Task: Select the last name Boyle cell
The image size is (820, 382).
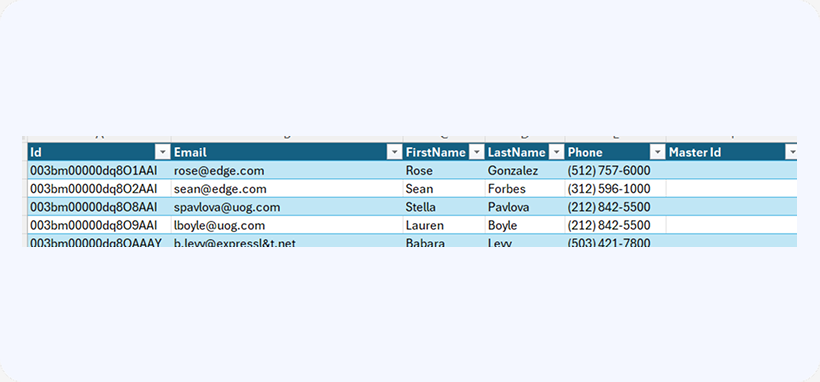Action: (525, 225)
